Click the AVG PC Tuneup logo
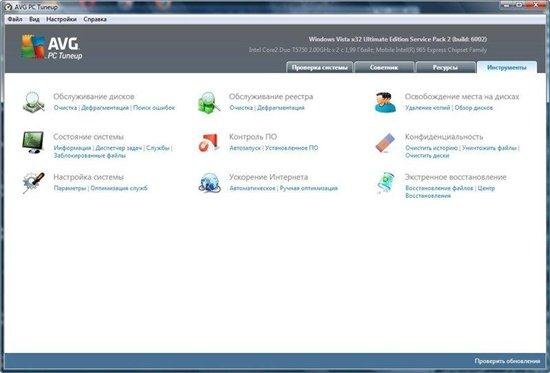The image size is (550, 373). pyautogui.click(x=52, y=47)
